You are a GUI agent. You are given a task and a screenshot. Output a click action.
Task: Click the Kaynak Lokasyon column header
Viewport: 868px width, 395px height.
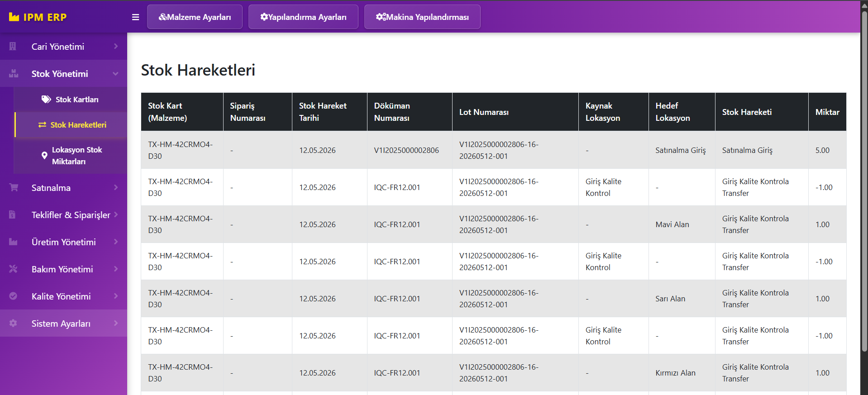(614, 112)
